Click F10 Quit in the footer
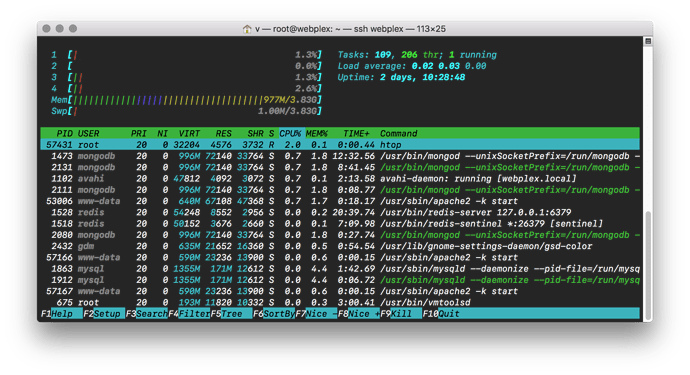 click(x=441, y=313)
